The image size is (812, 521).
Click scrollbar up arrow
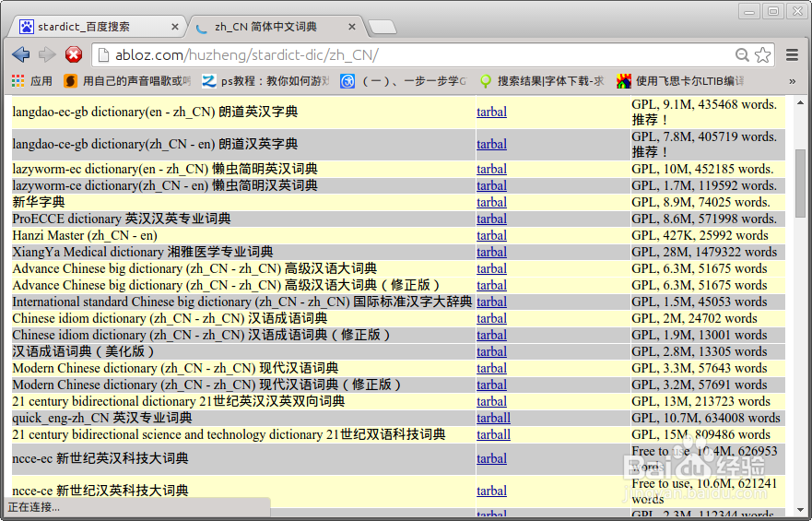point(801,102)
